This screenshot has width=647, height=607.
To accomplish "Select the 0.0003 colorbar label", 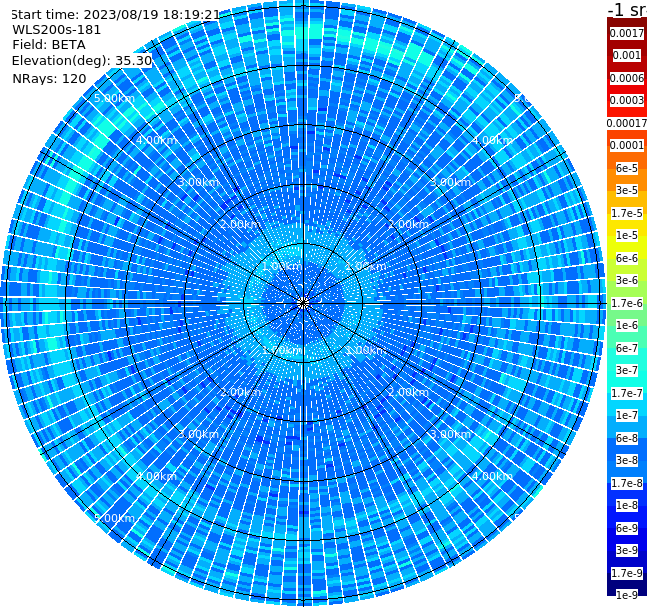I will click(627, 100).
